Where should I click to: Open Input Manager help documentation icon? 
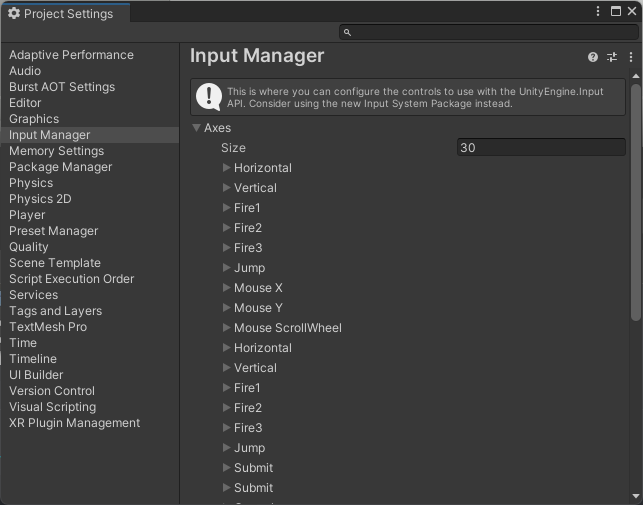click(593, 58)
